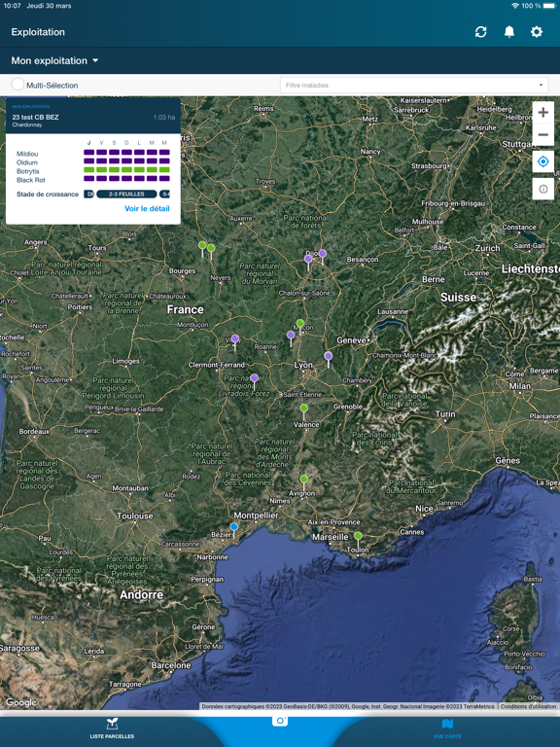Open the Filtre maladies dropdown
This screenshot has height=747, width=560.
(414, 86)
